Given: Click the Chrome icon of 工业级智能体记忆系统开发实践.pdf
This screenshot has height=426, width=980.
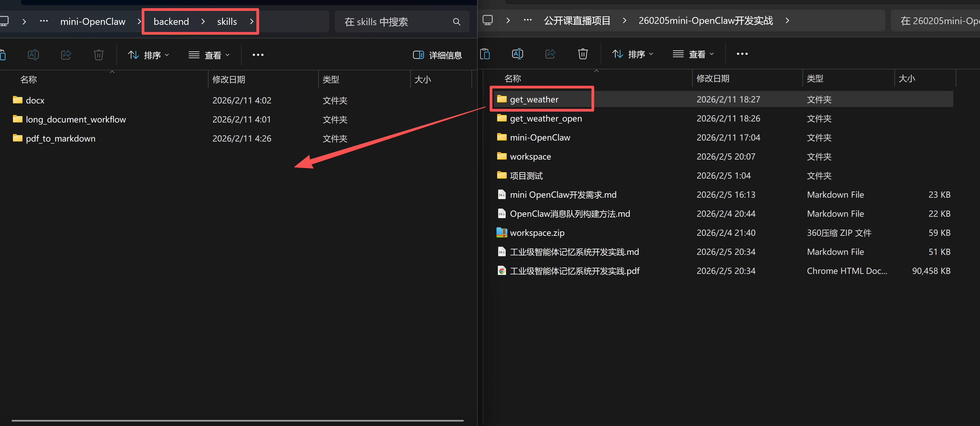Looking at the screenshot, I should (x=502, y=271).
